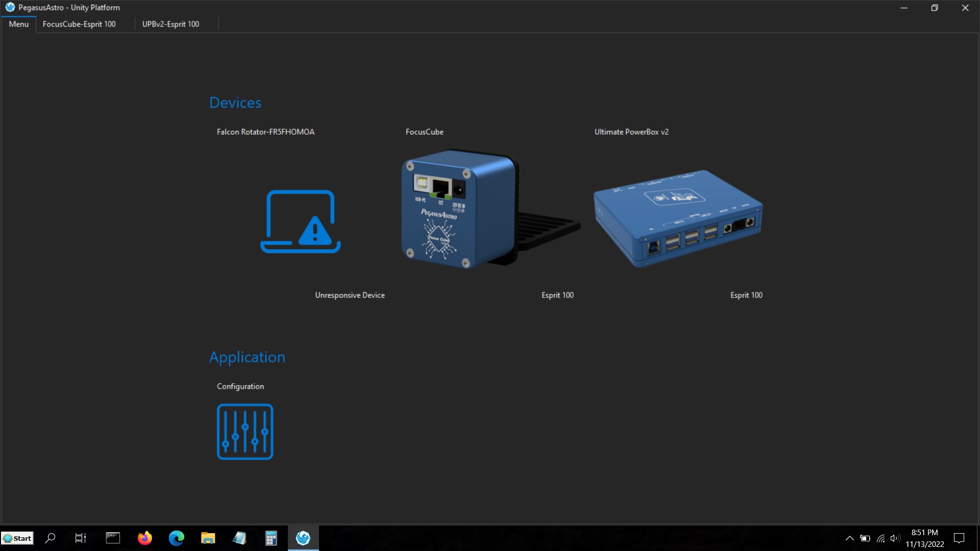Open the notification center icon
Image resolution: width=980 pixels, height=551 pixels.
click(959, 538)
